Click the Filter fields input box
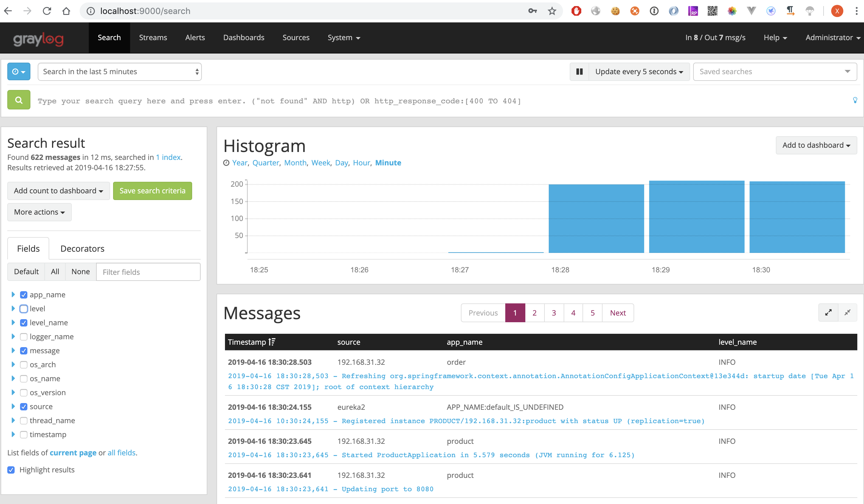Screen dimensions: 864x504 pos(148,272)
